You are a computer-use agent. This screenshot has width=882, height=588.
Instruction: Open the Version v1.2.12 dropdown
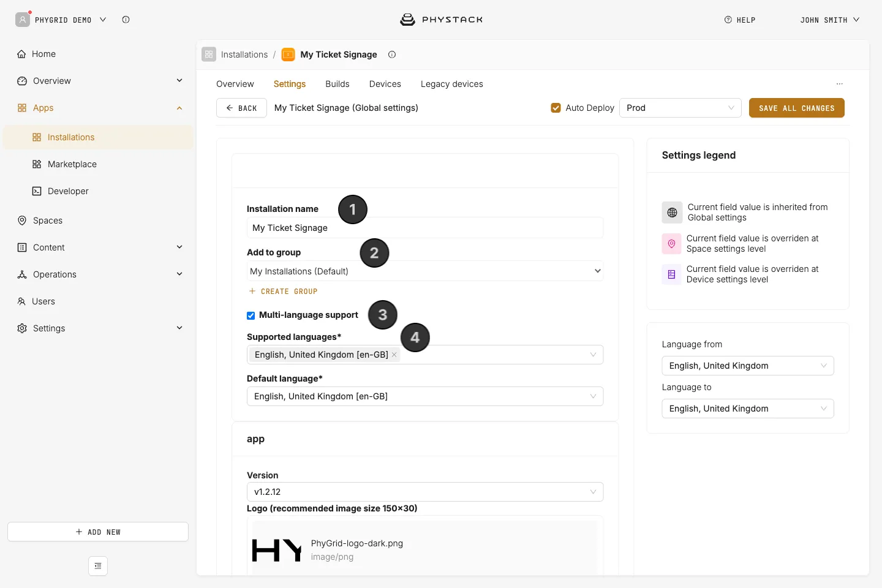pyautogui.click(x=425, y=492)
